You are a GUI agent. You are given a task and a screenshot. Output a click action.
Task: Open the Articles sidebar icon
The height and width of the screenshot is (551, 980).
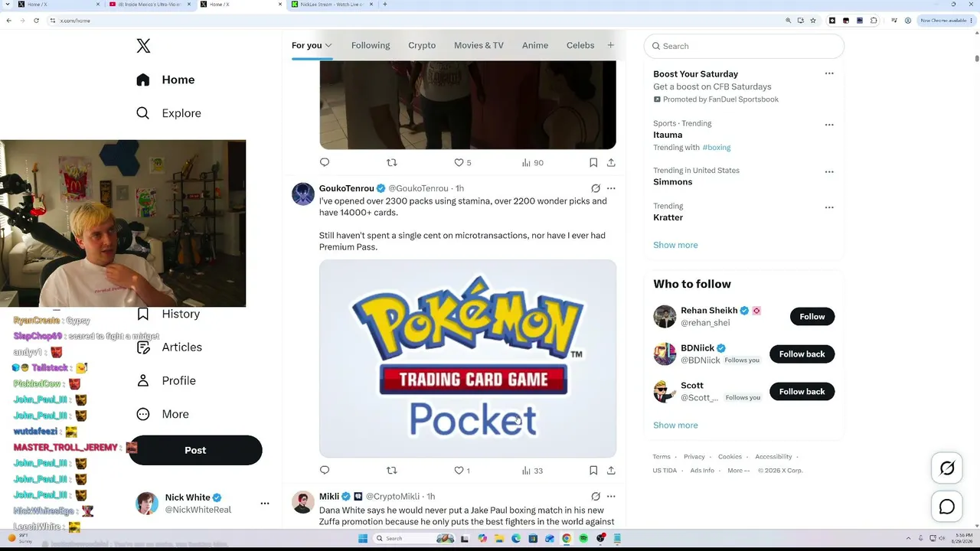click(143, 347)
